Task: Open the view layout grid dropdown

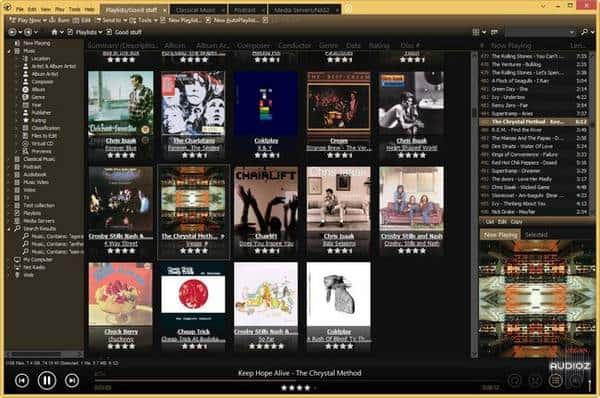Action: click(479, 33)
